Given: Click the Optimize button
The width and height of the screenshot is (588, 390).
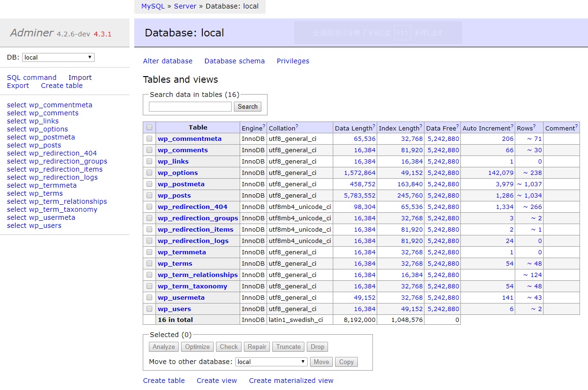Looking at the screenshot, I should tap(198, 347).
